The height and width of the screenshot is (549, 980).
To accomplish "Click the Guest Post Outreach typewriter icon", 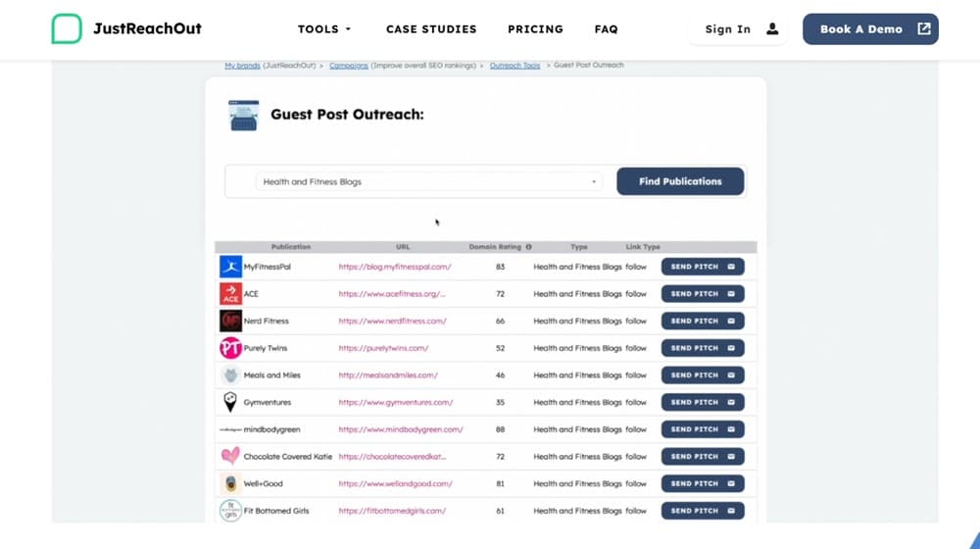I will click(244, 115).
